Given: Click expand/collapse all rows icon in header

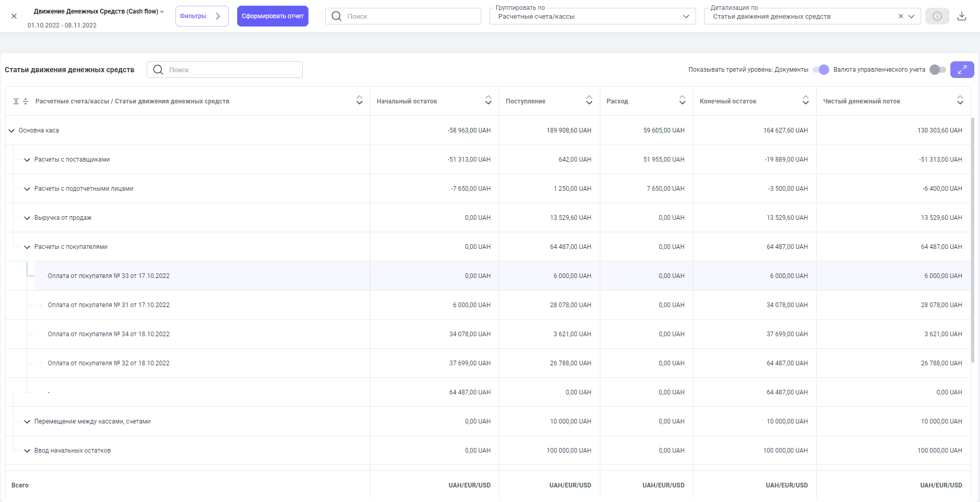Looking at the screenshot, I should pos(20,101).
